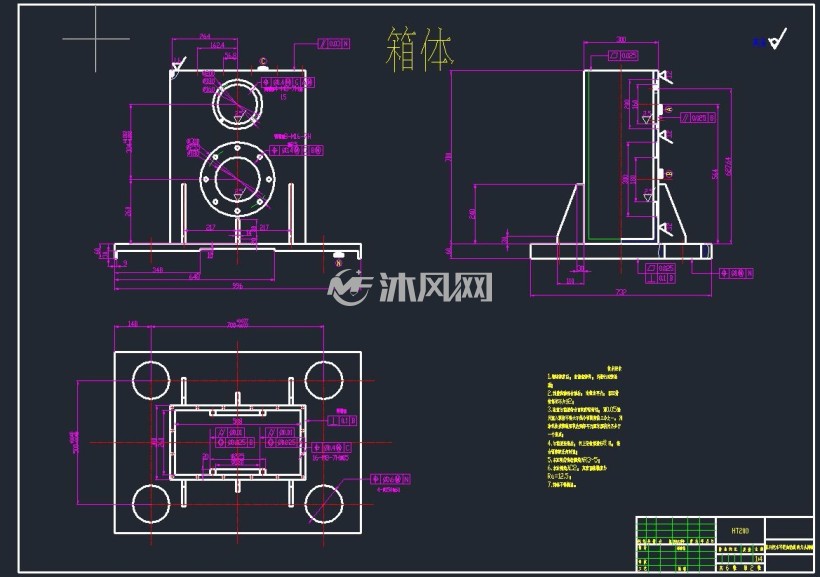
Task: Click the "732" dimension under side view
Action: click(621, 292)
